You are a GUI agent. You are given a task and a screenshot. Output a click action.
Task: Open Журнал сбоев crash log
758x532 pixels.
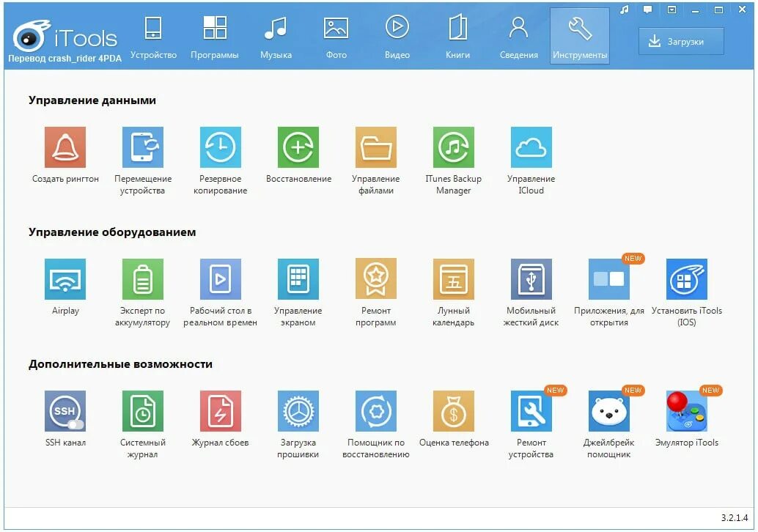tap(221, 411)
